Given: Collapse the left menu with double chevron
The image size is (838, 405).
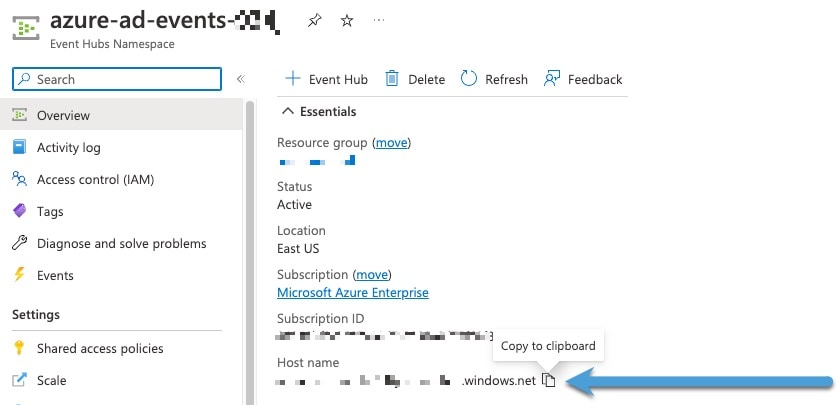Looking at the screenshot, I should point(240,79).
